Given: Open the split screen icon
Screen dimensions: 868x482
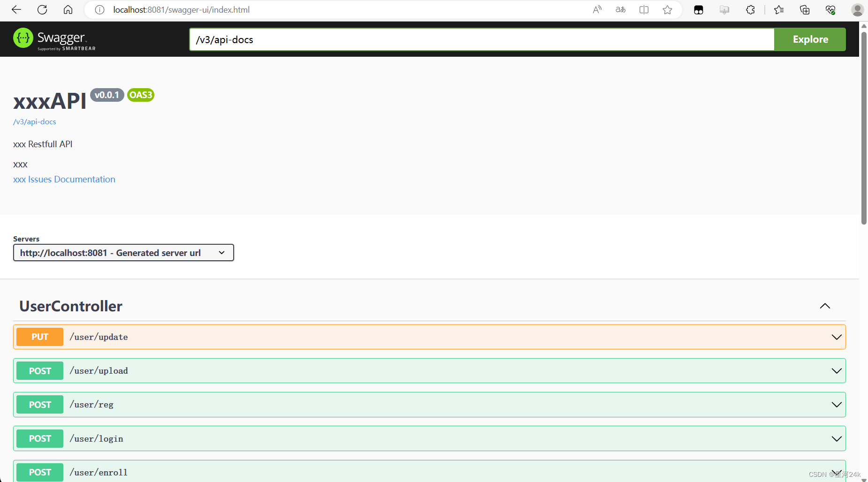Looking at the screenshot, I should (644, 9).
